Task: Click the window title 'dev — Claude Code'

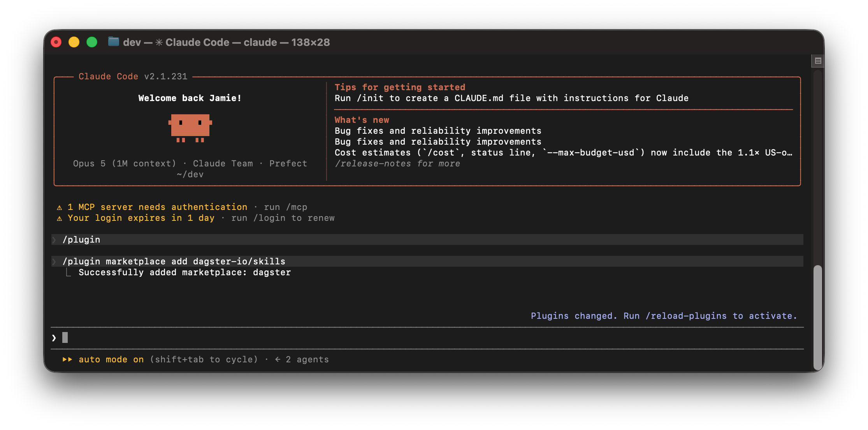Action: pyautogui.click(x=227, y=42)
